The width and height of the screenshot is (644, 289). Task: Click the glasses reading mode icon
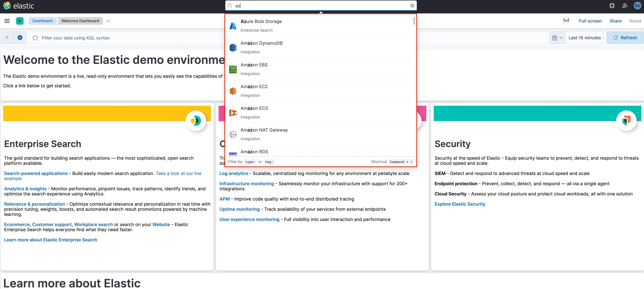coord(566,21)
